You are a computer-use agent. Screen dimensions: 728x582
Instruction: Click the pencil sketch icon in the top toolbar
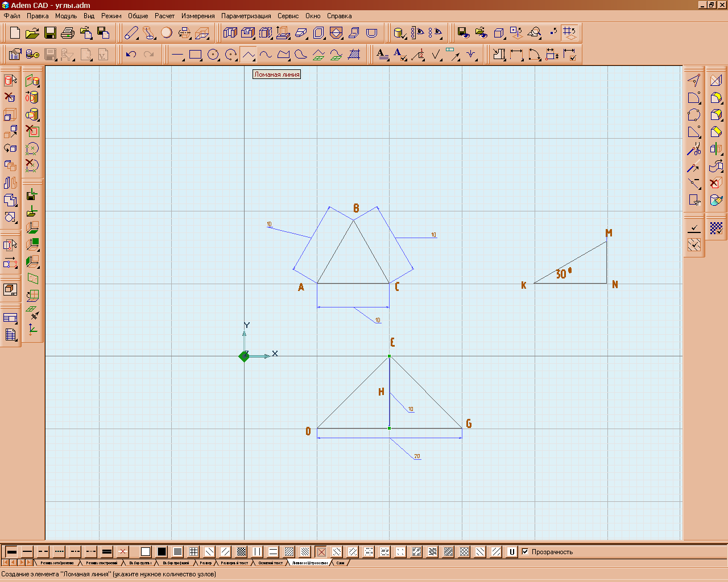131,33
